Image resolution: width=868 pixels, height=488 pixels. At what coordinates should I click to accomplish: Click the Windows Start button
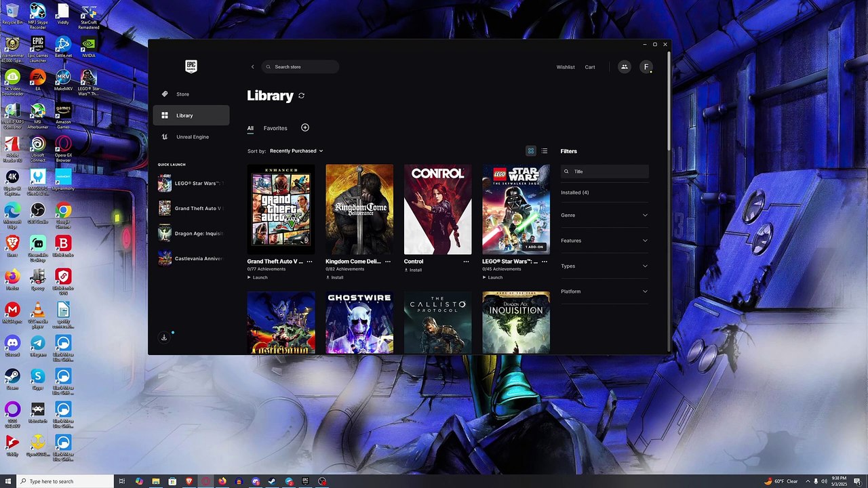9,481
